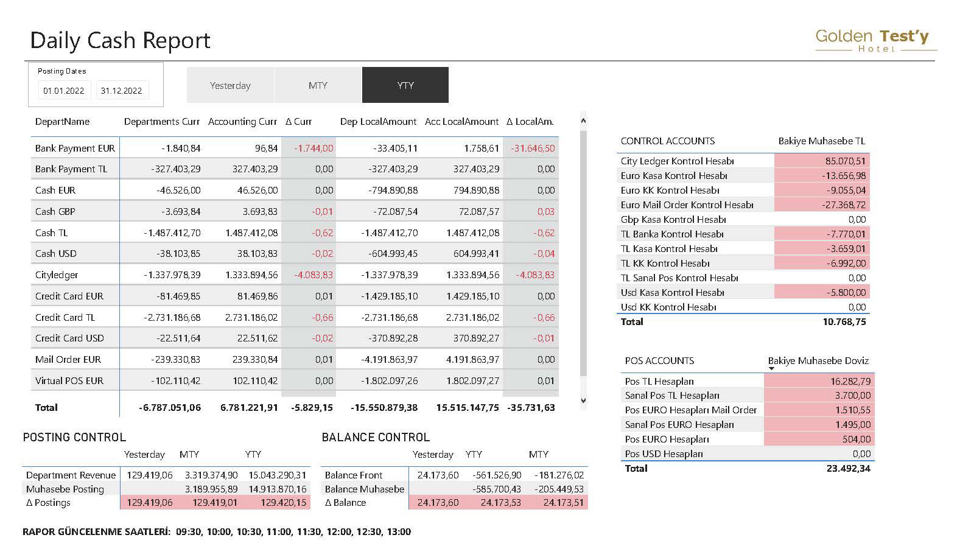This screenshot has height=560, width=960.
Task: Select the Bank Payment TL row label
Action: (x=71, y=169)
